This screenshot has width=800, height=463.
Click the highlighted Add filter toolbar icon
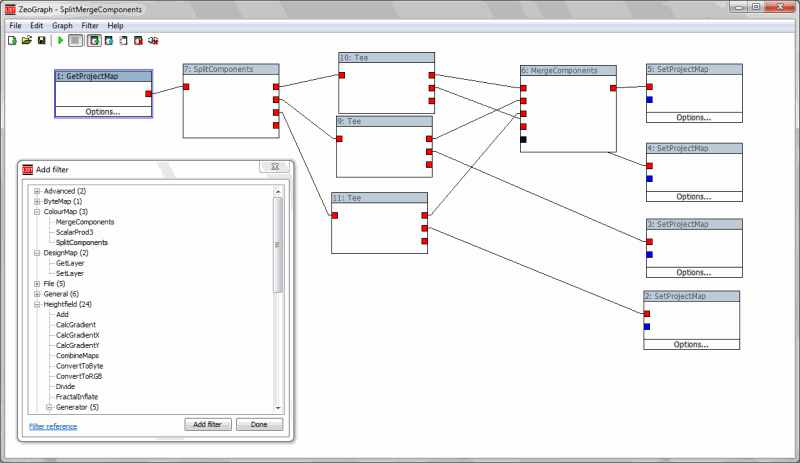coord(94,41)
